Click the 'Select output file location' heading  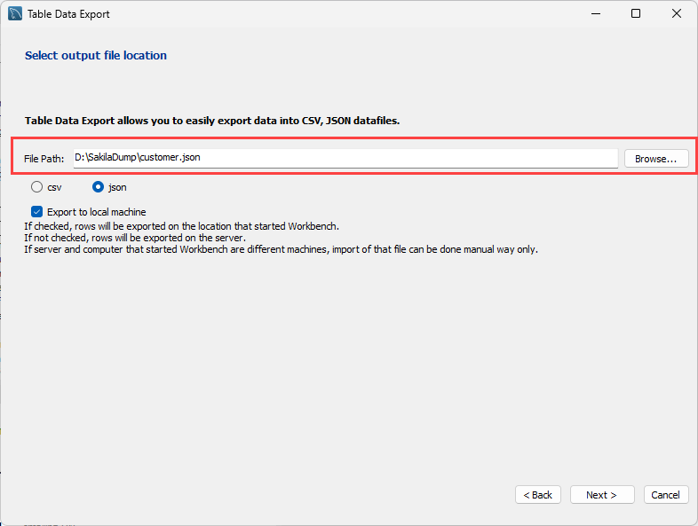tap(96, 56)
